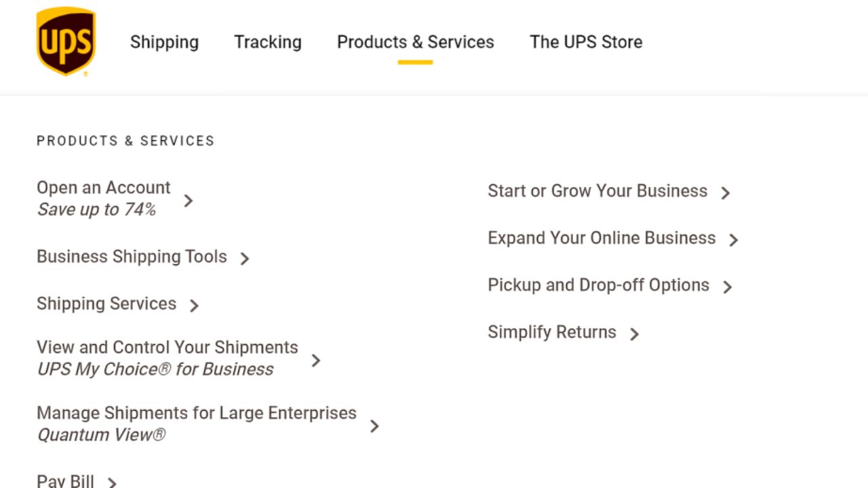The image size is (868, 488).
Task: Click Shipping Services
Action: point(106,304)
